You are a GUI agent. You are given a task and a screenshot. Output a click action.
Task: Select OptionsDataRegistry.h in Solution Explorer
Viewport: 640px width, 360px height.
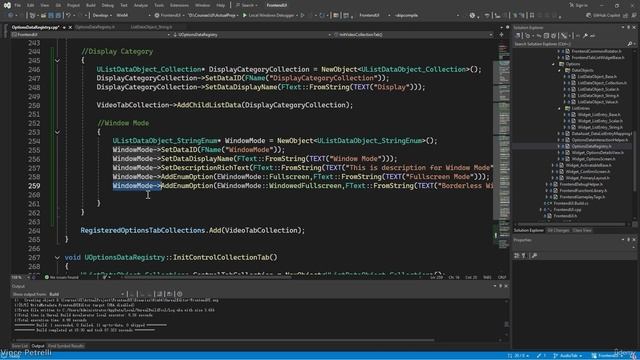click(x=591, y=146)
